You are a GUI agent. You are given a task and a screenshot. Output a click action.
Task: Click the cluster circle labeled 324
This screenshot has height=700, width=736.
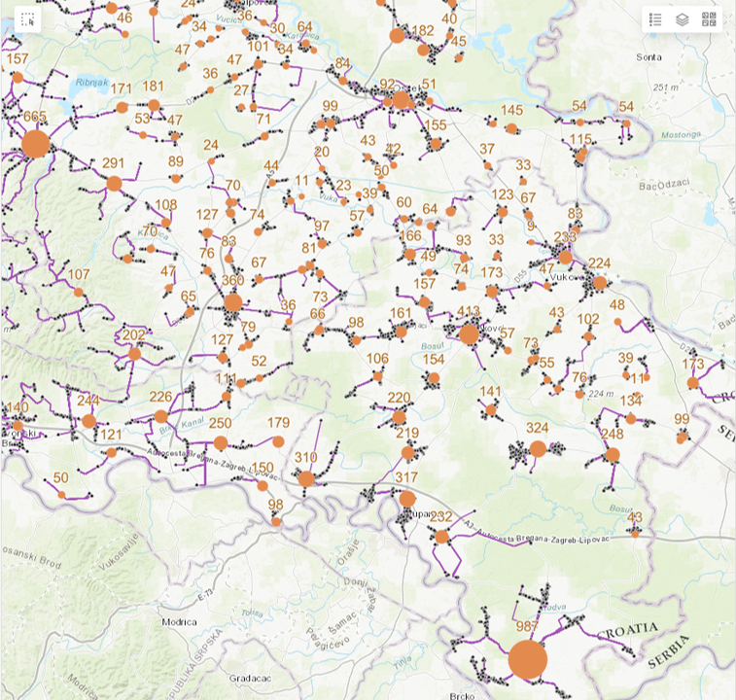538,449
